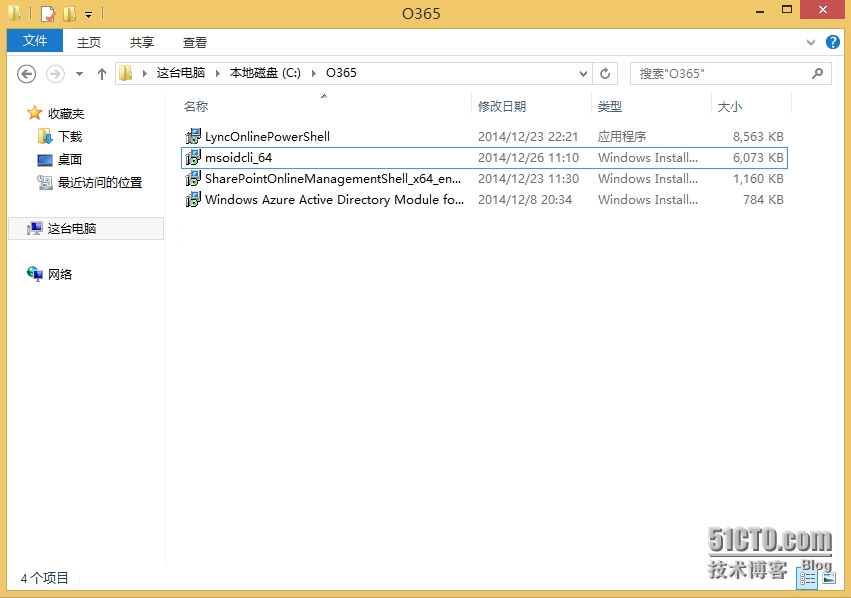The height and width of the screenshot is (598, 851).
Task: Open the recent locations dropdown arrow
Action: (x=79, y=73)
